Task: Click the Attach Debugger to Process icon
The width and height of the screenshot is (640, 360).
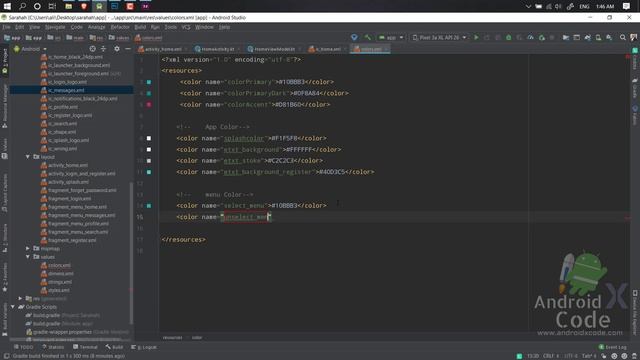Action: tap(542, 38)
